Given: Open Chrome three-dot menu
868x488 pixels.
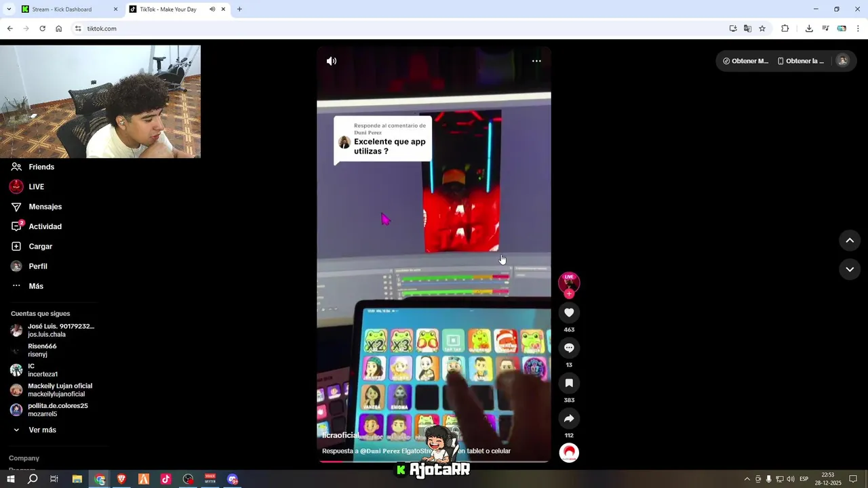Looking at the screenshot, I should 859,28.
